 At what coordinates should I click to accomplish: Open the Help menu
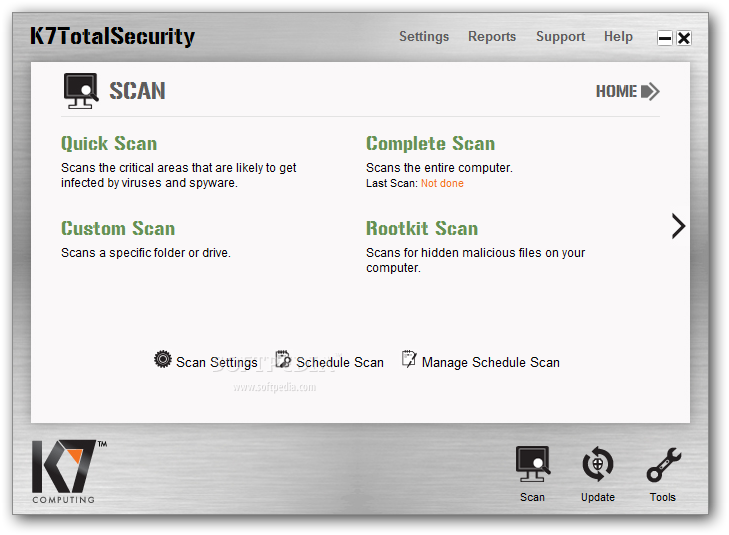(618, 36)
